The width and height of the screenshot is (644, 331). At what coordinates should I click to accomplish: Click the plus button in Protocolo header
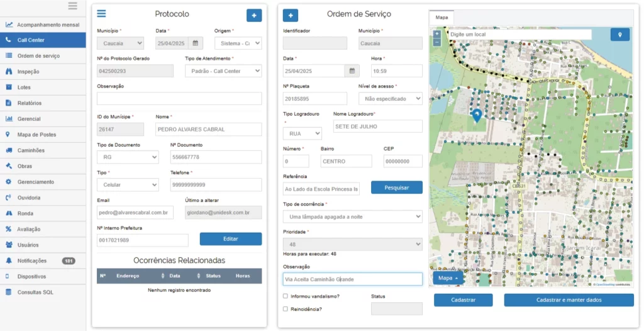pyautogui.click(x=254, y=15)
